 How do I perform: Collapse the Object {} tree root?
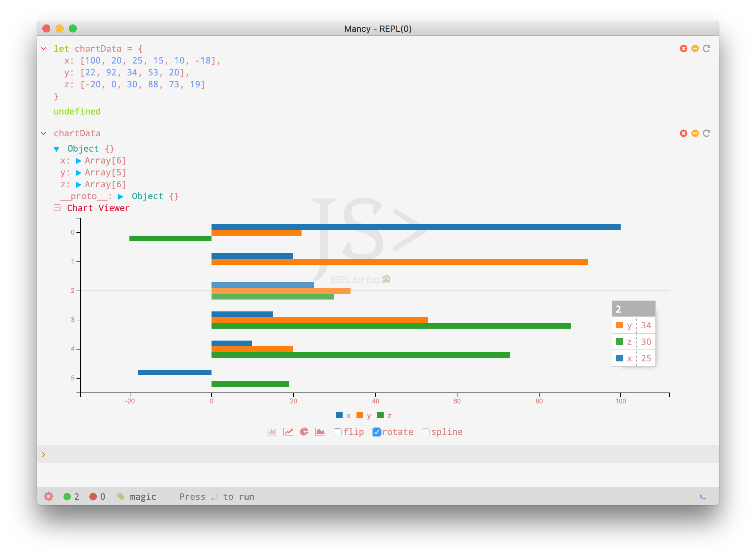point(56,149)
